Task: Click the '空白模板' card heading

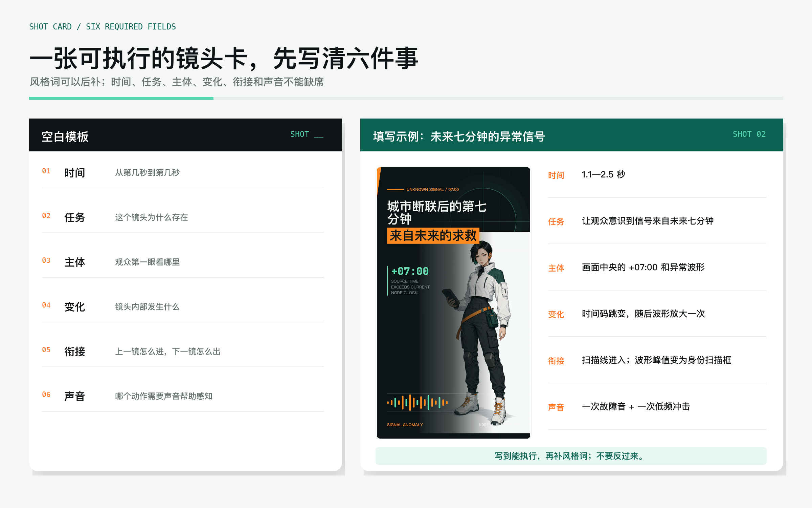Action: tap(65, 137)
